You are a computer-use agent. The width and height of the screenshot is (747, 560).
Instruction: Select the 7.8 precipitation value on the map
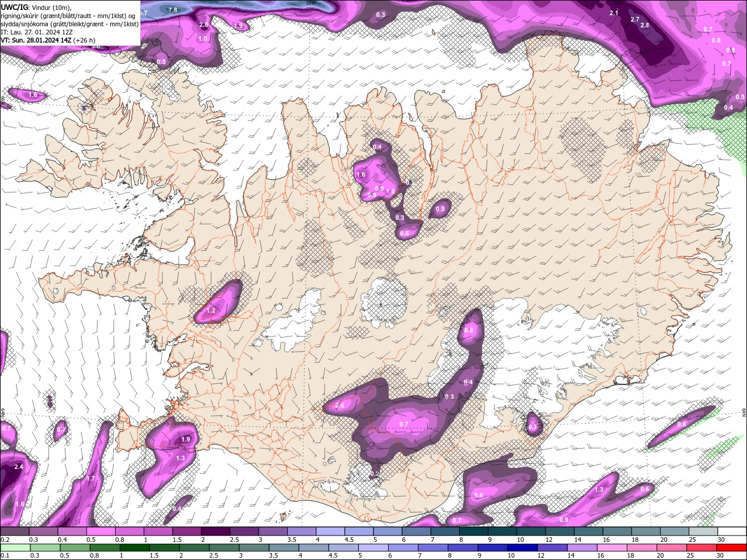[x=173, y=10]
